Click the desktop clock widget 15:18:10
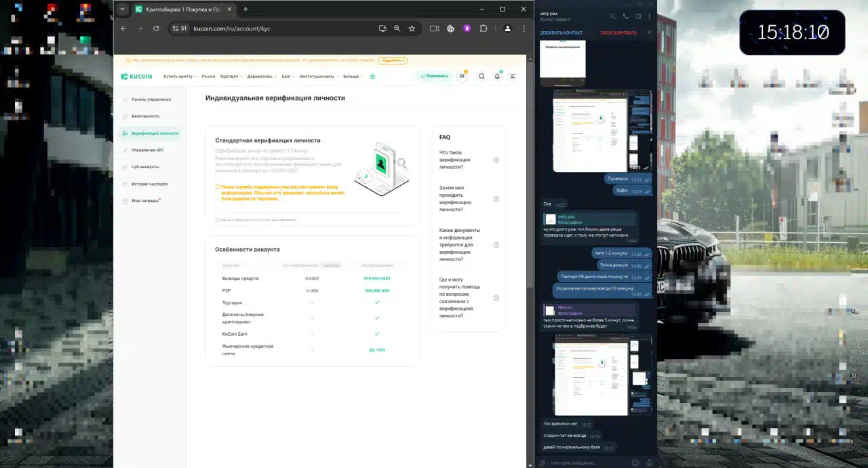 tap(792, 33)
